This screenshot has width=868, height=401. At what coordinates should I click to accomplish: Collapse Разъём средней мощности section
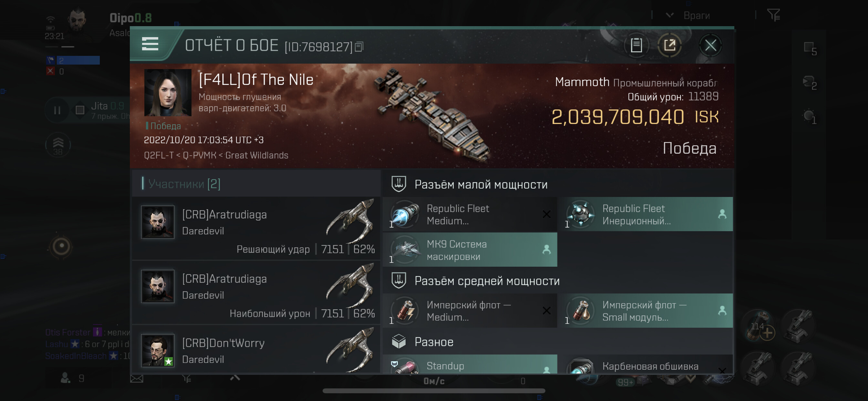pos(487,281)
